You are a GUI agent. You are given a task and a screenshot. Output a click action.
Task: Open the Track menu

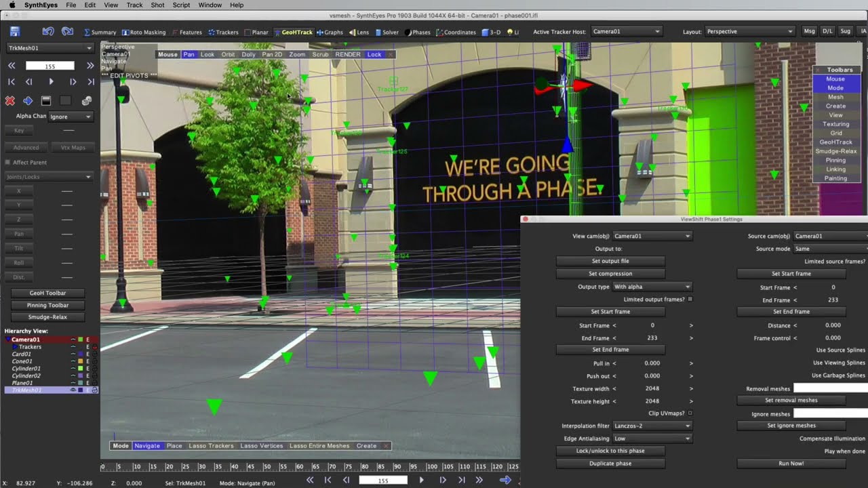pos(134,5)
